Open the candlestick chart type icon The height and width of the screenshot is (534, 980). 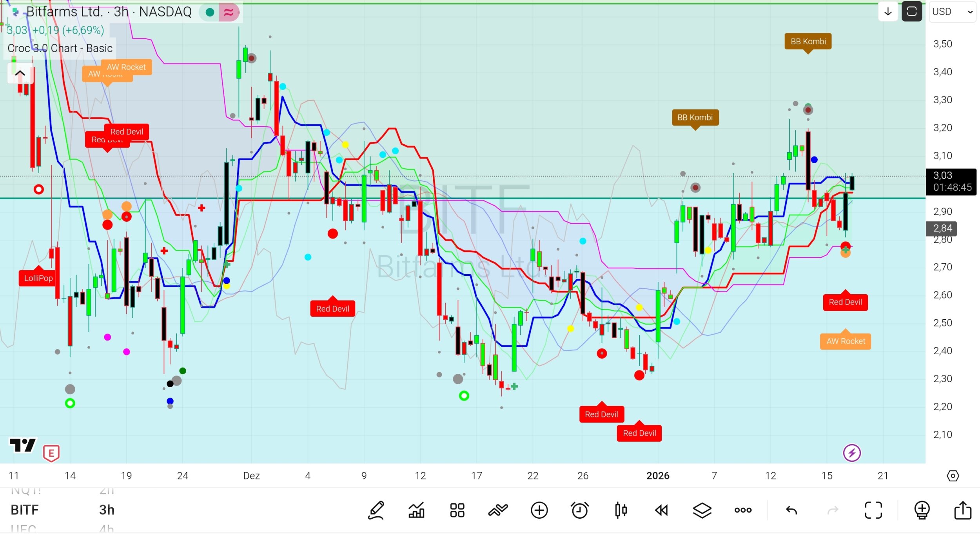coord(621,510)
